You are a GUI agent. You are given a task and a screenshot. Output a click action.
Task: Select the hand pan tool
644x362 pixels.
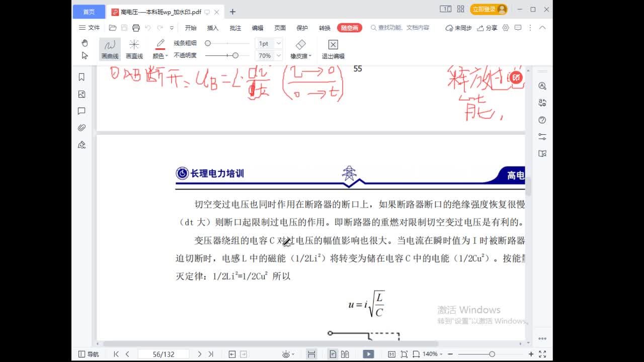(85, 43)
